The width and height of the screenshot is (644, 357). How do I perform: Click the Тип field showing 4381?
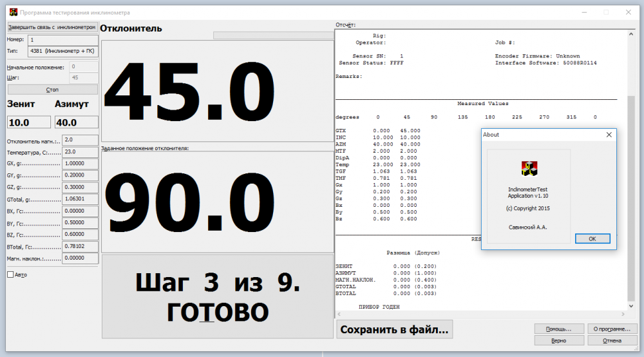pos(63,51)
